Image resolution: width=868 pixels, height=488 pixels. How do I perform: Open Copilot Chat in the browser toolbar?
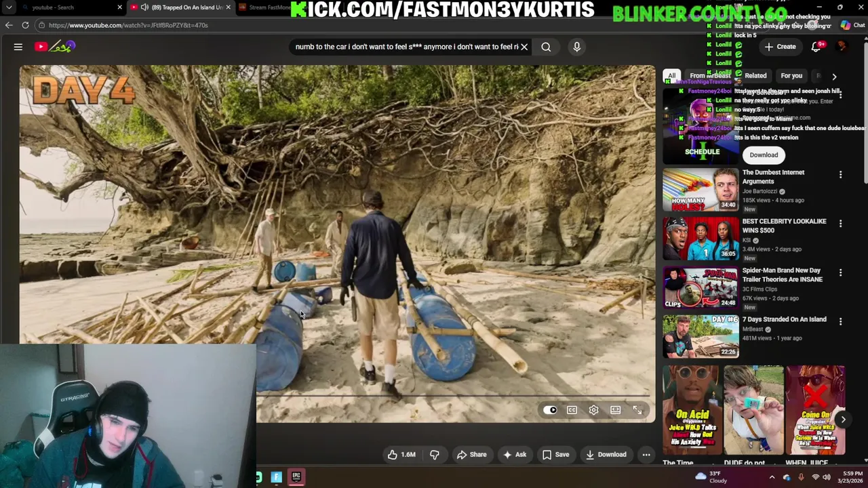[852, 25]
